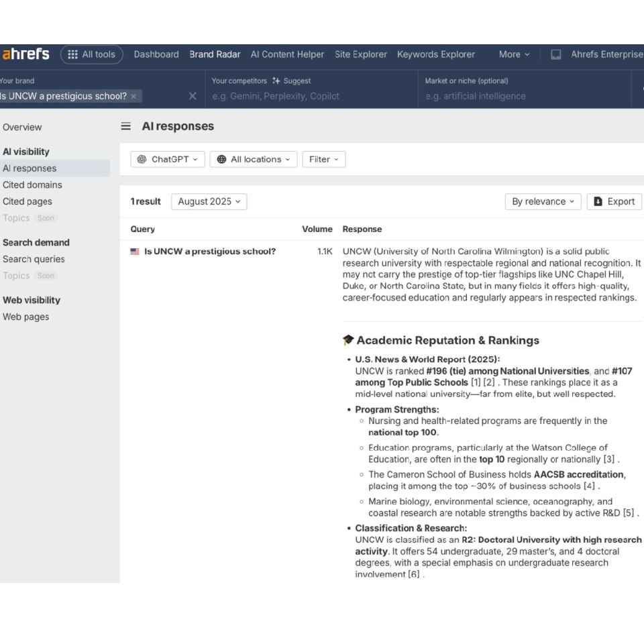Focus the Market or niche input field
This screenshot has width=644, height=644.
(x=524, y=96)
